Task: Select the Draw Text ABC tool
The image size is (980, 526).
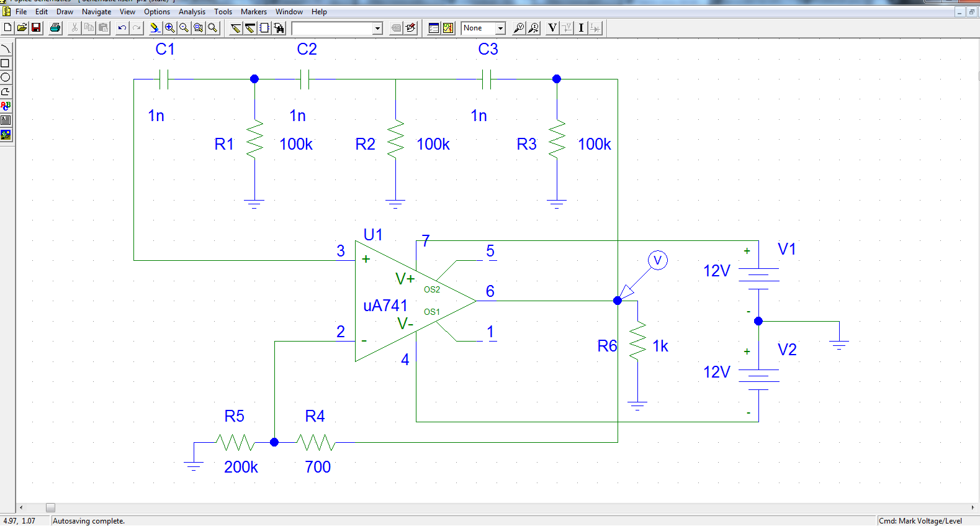Action: point(6,106)
